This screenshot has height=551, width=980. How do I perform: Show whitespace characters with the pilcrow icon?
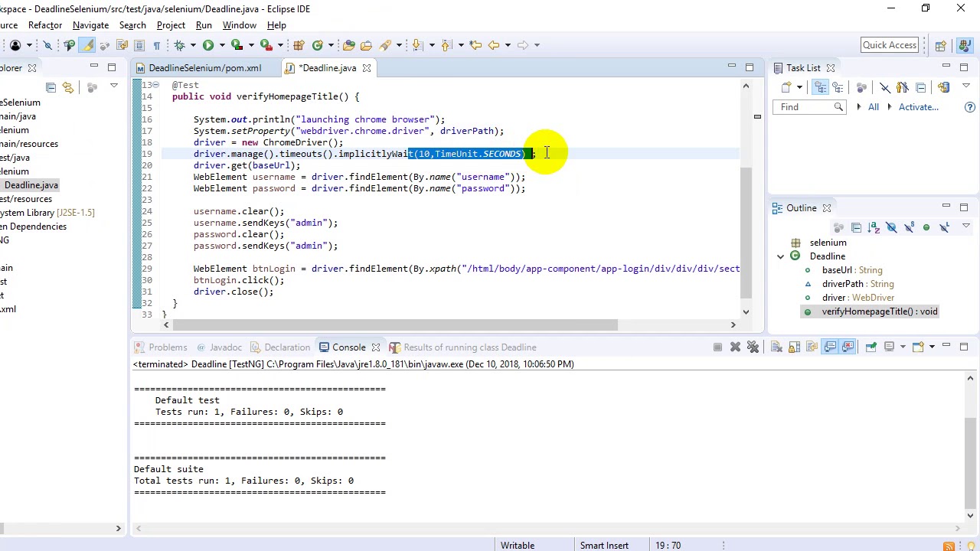pyautogui.click(x=157, y=45)
